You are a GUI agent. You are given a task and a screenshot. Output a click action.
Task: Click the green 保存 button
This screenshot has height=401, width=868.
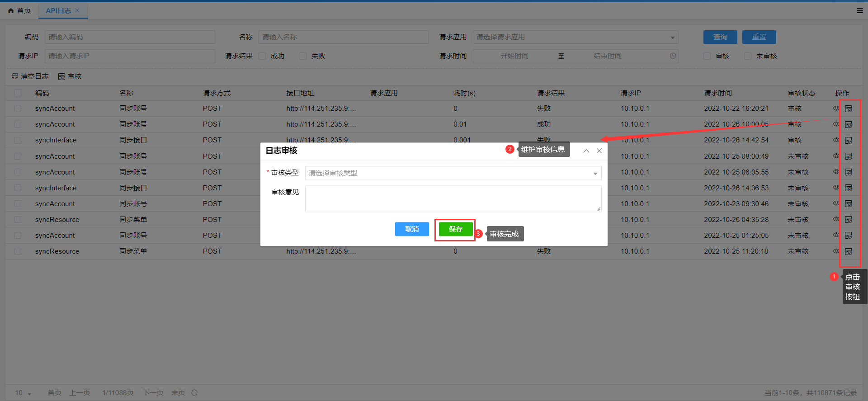click(x=455, y=229)
